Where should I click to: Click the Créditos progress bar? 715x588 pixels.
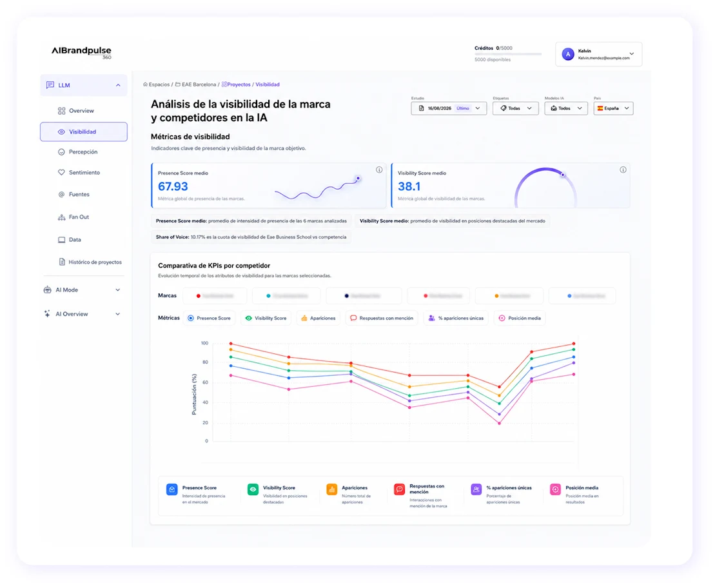(508, 54)
